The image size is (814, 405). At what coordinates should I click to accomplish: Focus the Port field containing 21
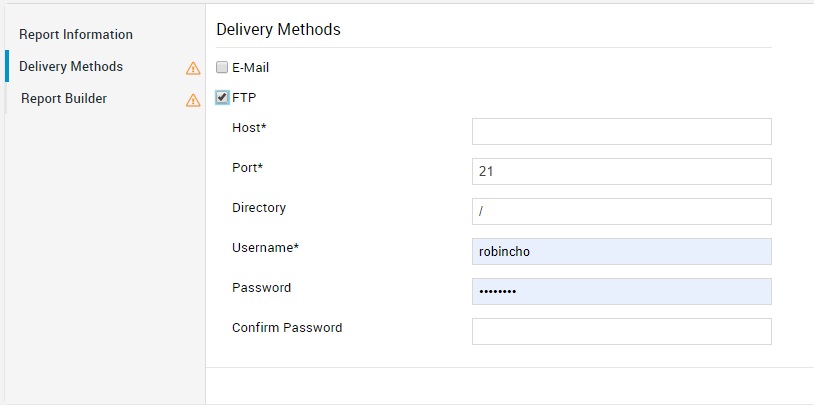click(621, 172)
